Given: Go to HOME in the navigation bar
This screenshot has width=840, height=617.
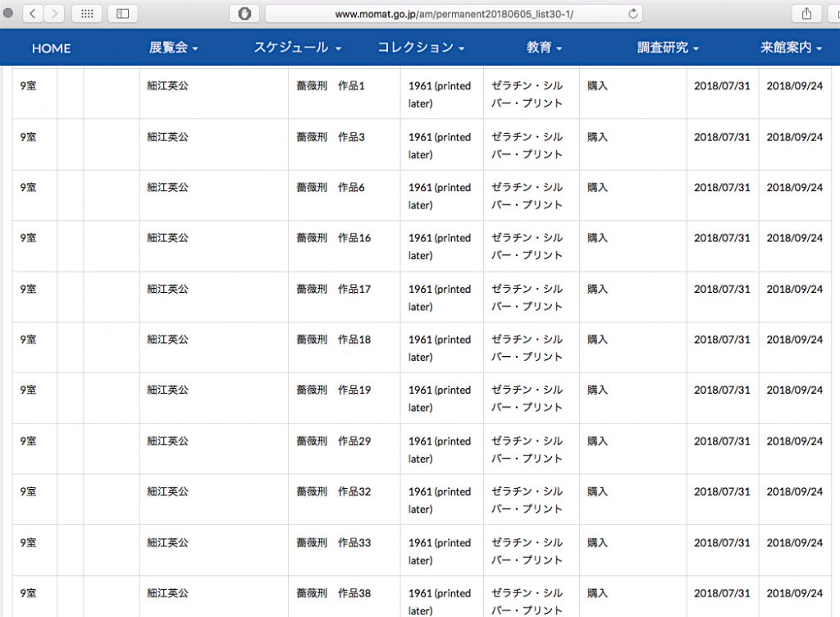Looking at the screenshot, I should (52, 48).
